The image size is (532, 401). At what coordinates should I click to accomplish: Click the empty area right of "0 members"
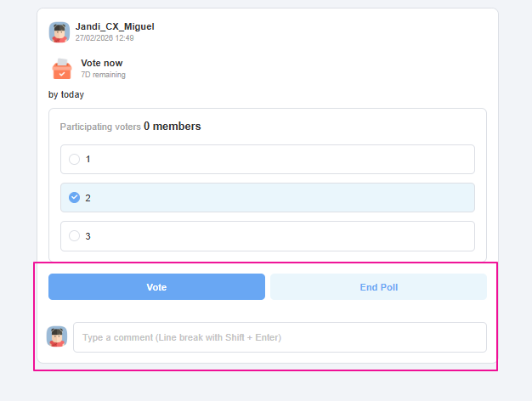coord(340,127)
